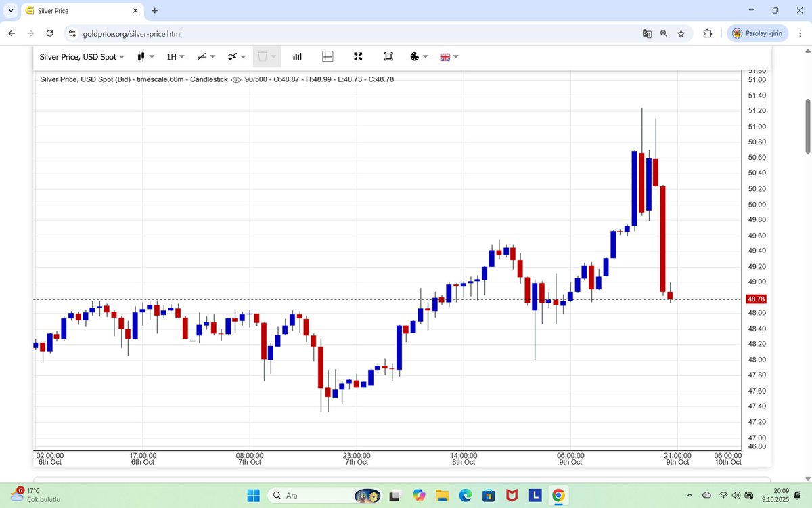Open the clock showing 20:09

pyautogui.click(x=775, y=495)
